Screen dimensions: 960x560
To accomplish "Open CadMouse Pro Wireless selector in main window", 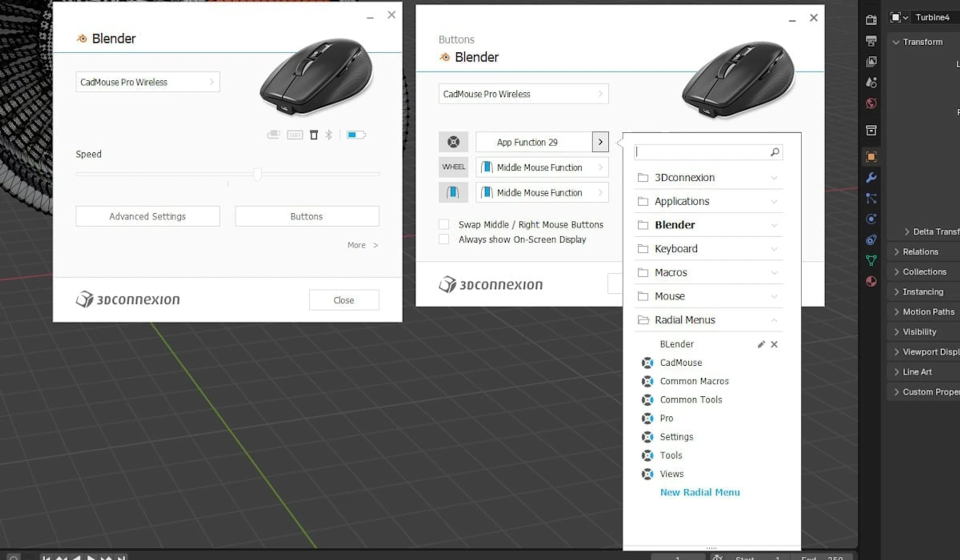I will click(147, 82).
